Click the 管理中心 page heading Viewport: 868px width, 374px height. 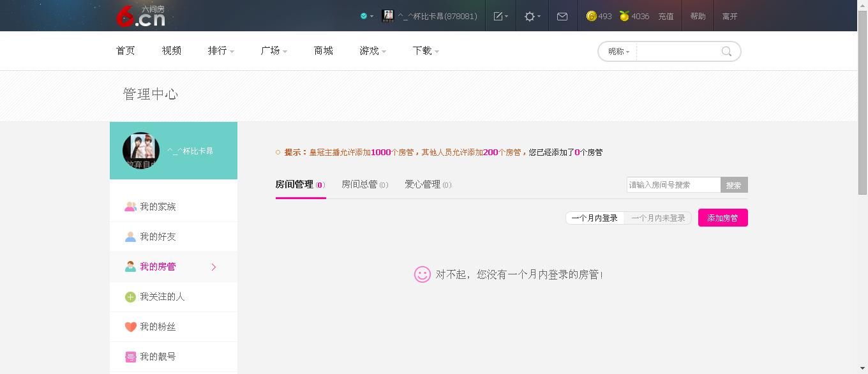coord(151,94)
